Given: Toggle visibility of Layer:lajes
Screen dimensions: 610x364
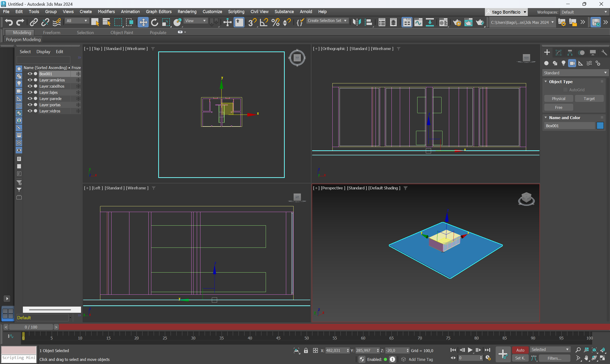Looking at the screenshot, I should pyautogui.click(x=30, y=92).
